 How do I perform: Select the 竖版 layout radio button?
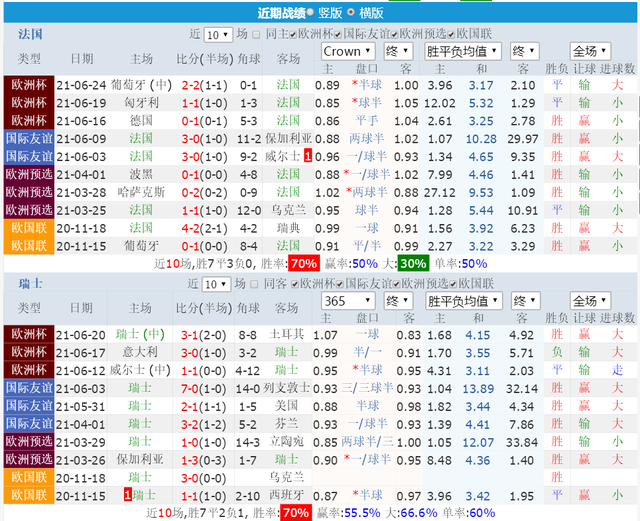pos(310,12)
